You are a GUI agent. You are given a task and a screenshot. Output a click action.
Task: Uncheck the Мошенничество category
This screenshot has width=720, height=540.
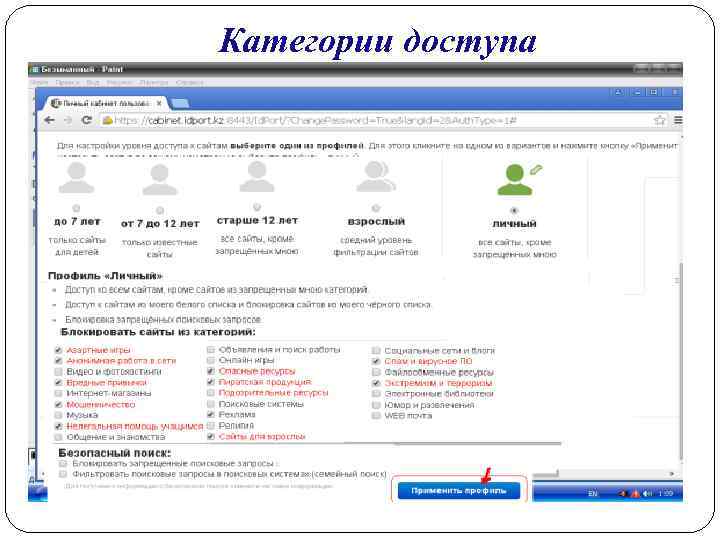pos(58,405)
